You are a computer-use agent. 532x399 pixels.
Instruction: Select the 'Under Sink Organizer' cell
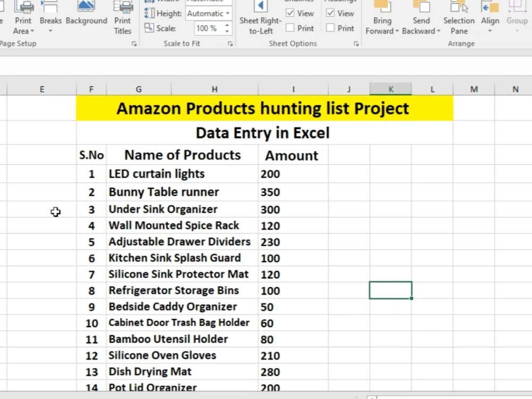182,209
